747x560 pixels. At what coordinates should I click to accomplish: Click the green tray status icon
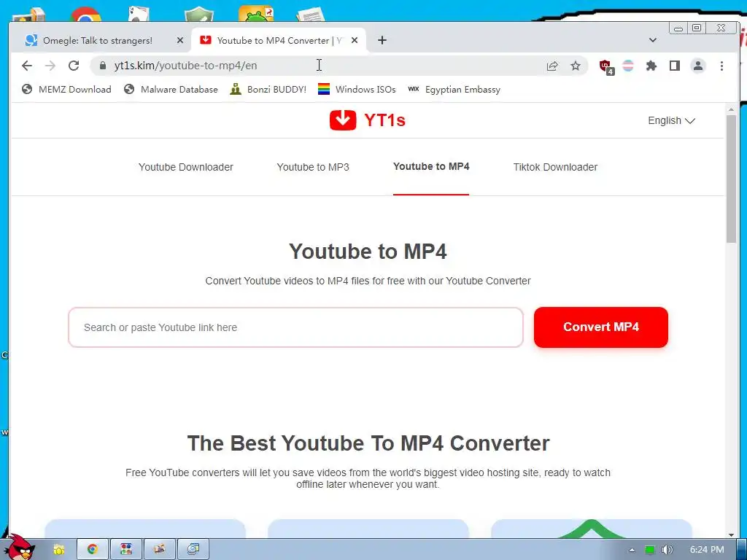[650, 550]
